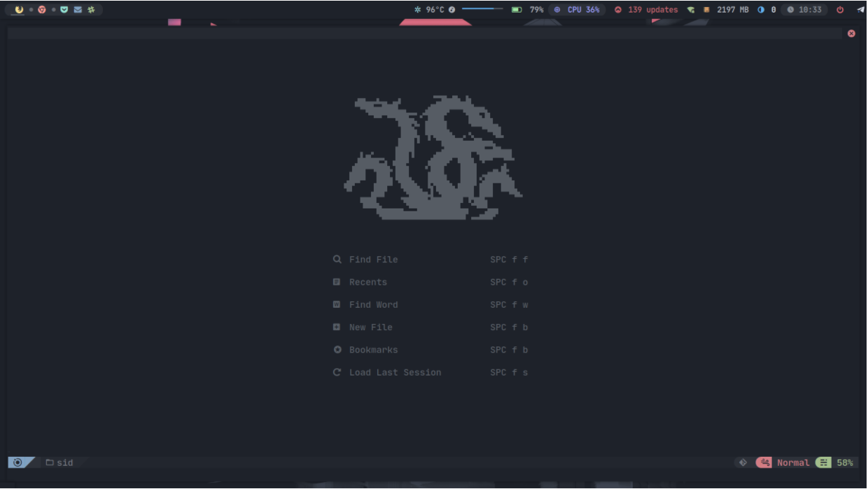The image size is (868, 489).
Task: Click the Normal mode indicator in the statusline
Action: click(x=794, y=462)
